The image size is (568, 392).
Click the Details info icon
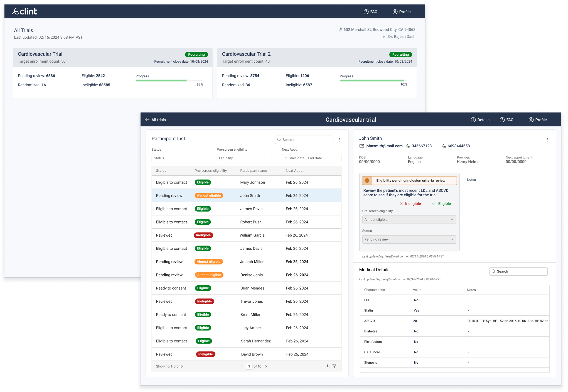click(473, 120)
